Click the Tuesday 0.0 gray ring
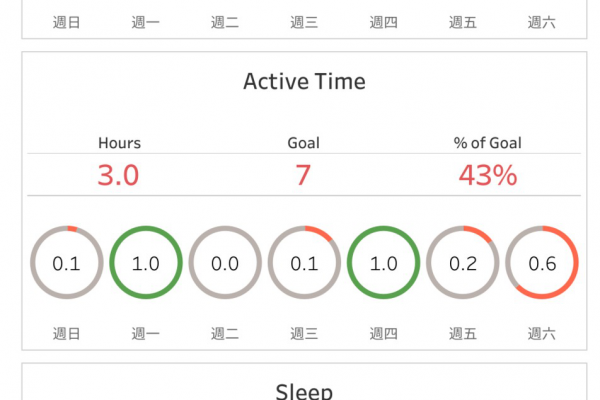Image resolution: width=600 pixels, height=400 pixels. (225, 263)
